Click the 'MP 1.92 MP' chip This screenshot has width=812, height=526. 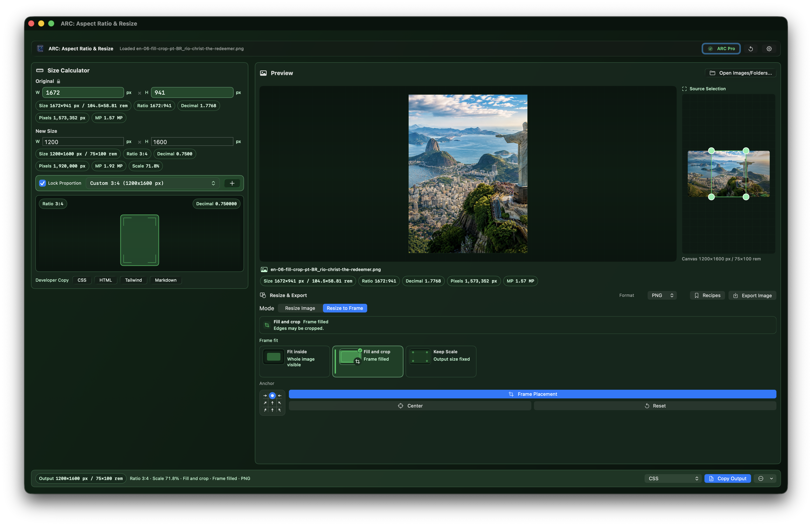coord(109,166)
